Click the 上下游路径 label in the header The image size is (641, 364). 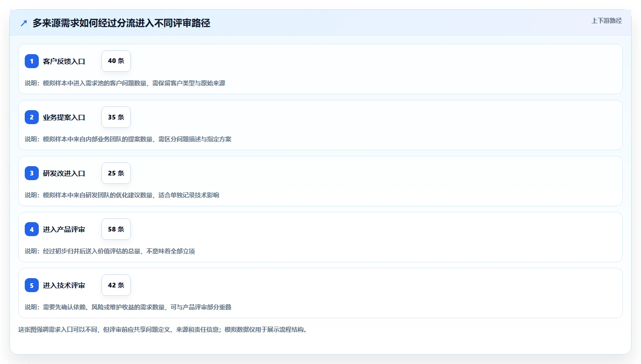tap(606, 21)
